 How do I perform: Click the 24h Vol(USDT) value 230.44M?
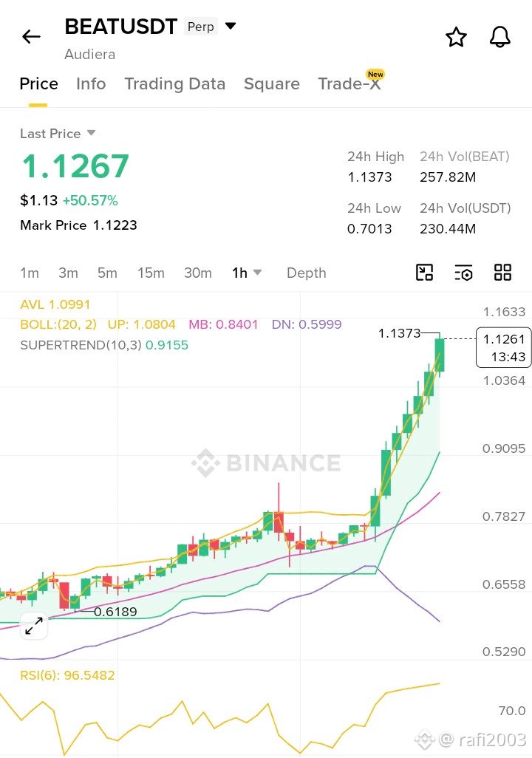coord(448,229)
